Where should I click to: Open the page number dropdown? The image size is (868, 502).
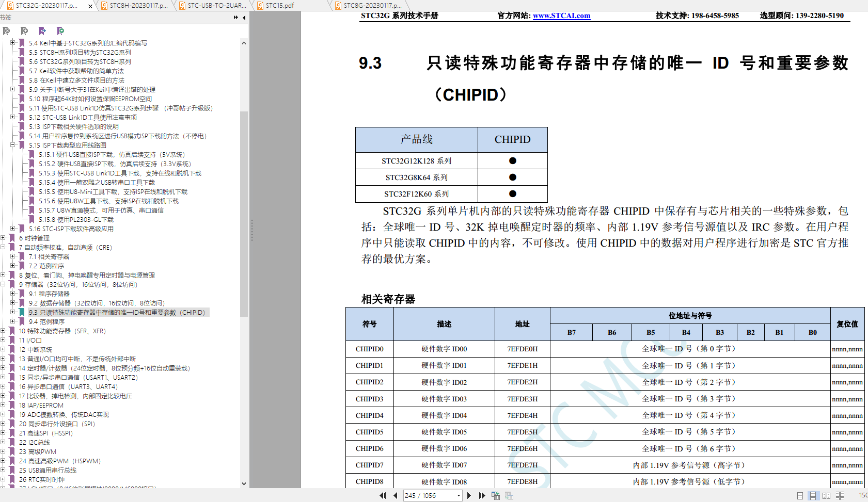point(458,495)
